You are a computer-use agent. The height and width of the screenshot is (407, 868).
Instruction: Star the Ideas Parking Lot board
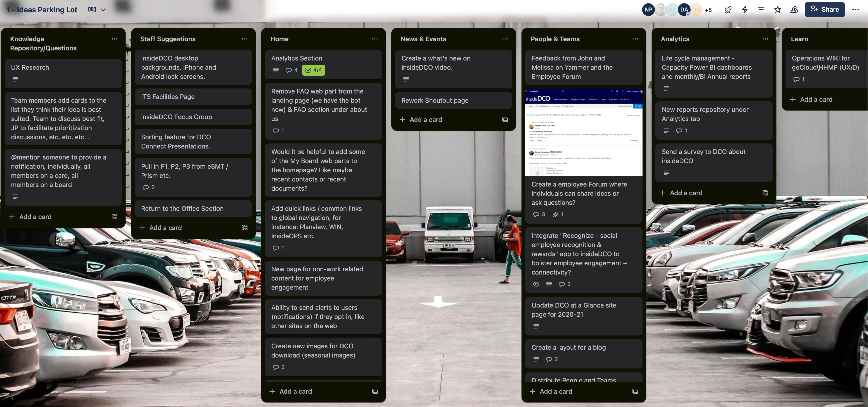[x=777, y=9]
